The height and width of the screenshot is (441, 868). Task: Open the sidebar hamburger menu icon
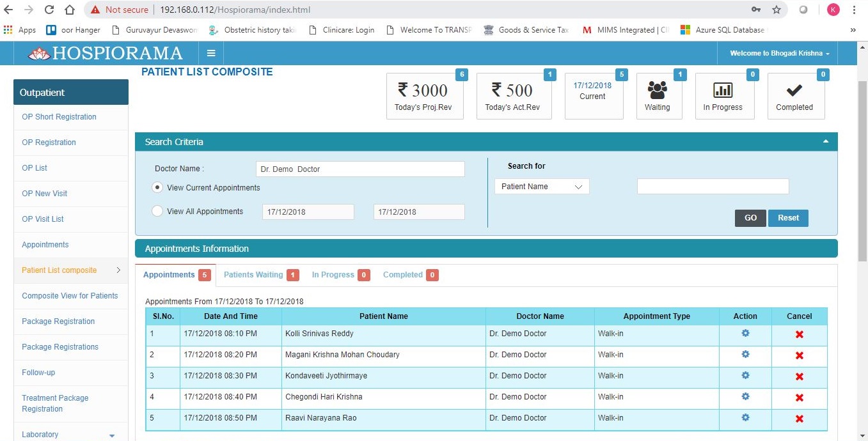211,53
